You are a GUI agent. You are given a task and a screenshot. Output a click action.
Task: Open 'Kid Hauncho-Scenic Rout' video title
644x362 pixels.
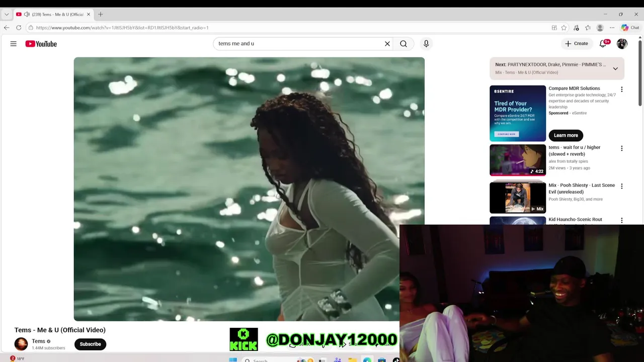click(x=575, y=220)
